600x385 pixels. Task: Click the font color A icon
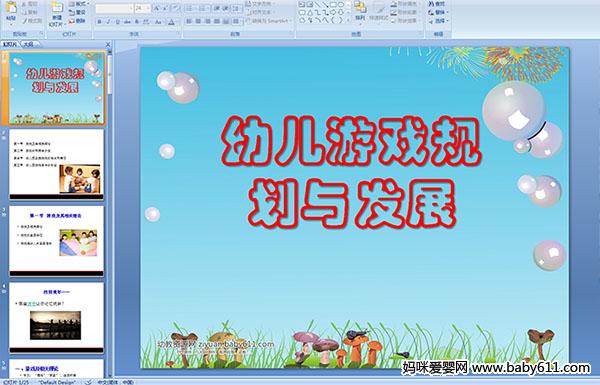coord(171,22)
